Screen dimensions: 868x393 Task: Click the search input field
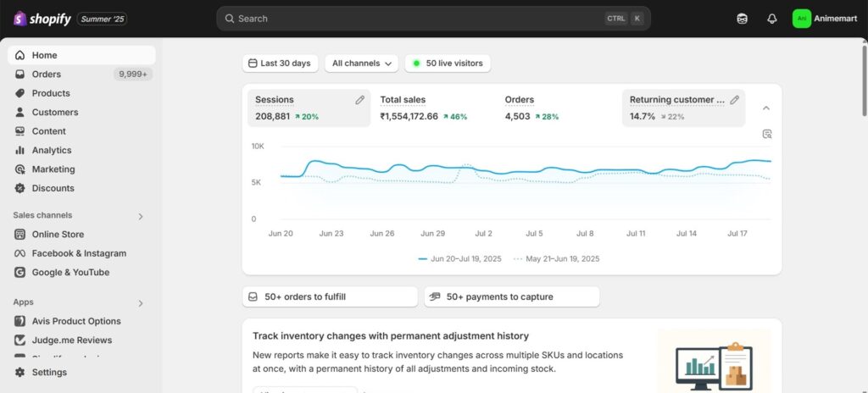point(415,19)
